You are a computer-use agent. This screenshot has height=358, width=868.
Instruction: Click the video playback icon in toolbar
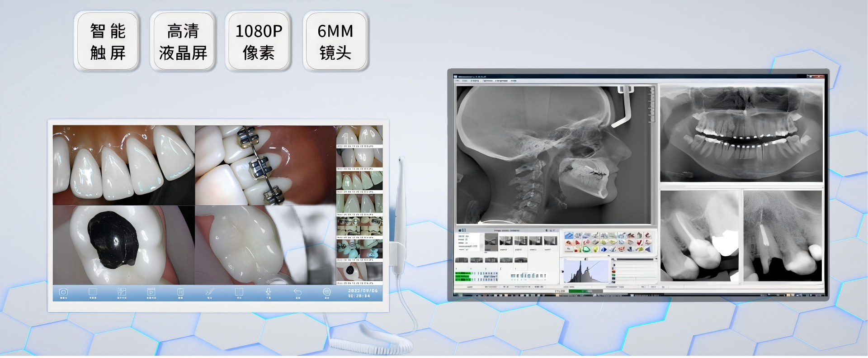tap(151, 292)
